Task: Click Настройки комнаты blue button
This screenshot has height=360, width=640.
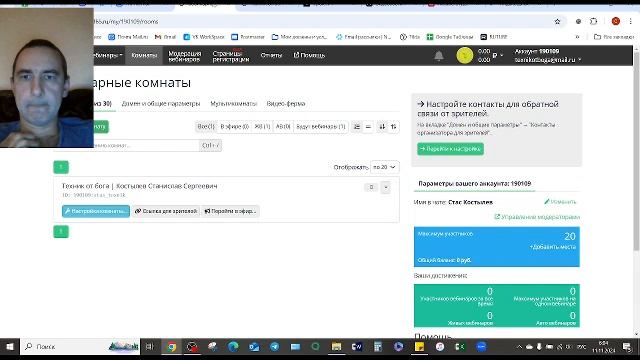Action: click(x=96, y=211)
